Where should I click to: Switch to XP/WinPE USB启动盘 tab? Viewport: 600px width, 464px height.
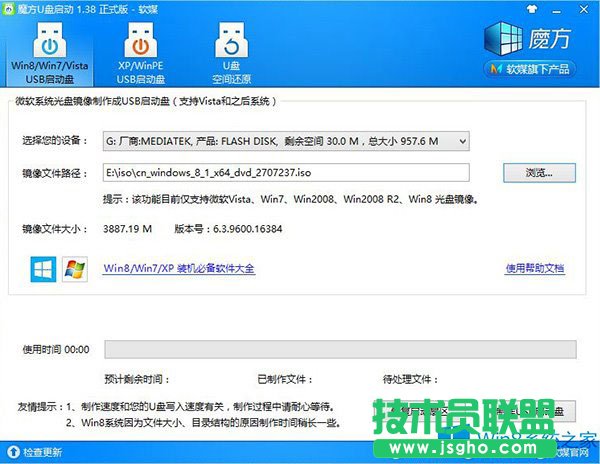[x=140, y=53]
